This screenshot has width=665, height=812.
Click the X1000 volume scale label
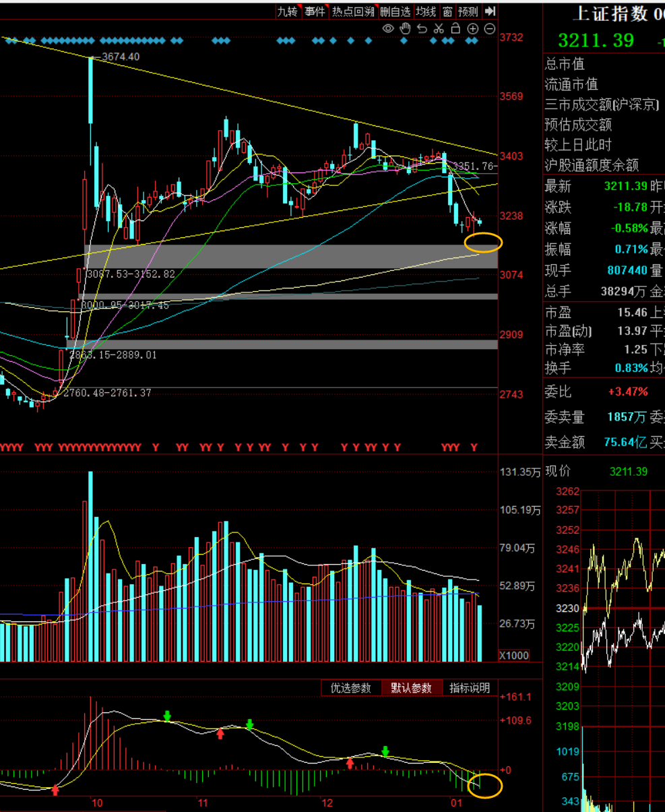(x=514, y=656)
